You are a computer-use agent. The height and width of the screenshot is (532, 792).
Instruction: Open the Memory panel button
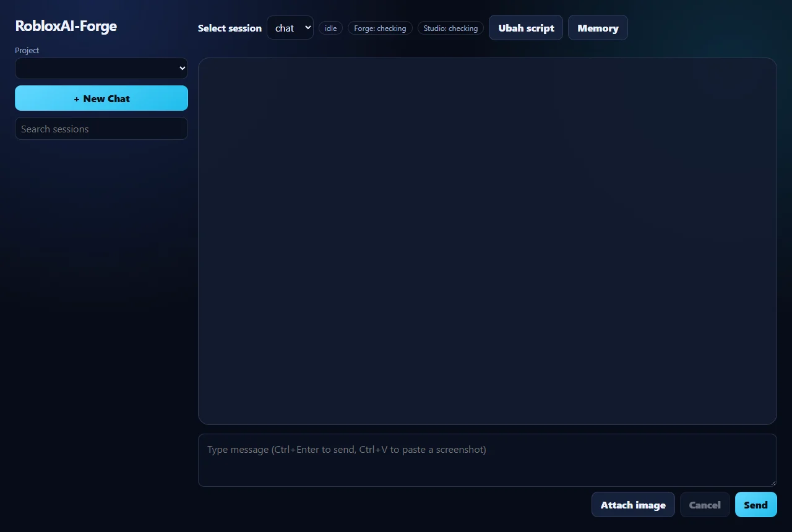coord(598,28)
